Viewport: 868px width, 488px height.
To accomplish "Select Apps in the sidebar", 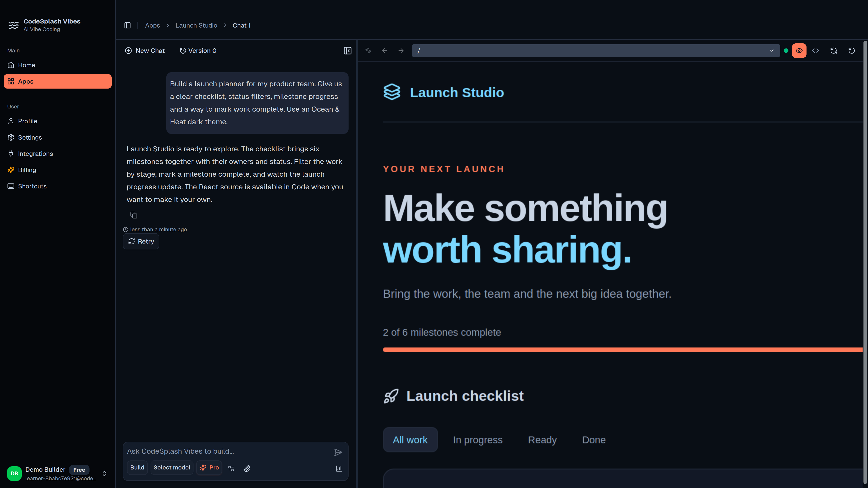I will pos(58,81).
